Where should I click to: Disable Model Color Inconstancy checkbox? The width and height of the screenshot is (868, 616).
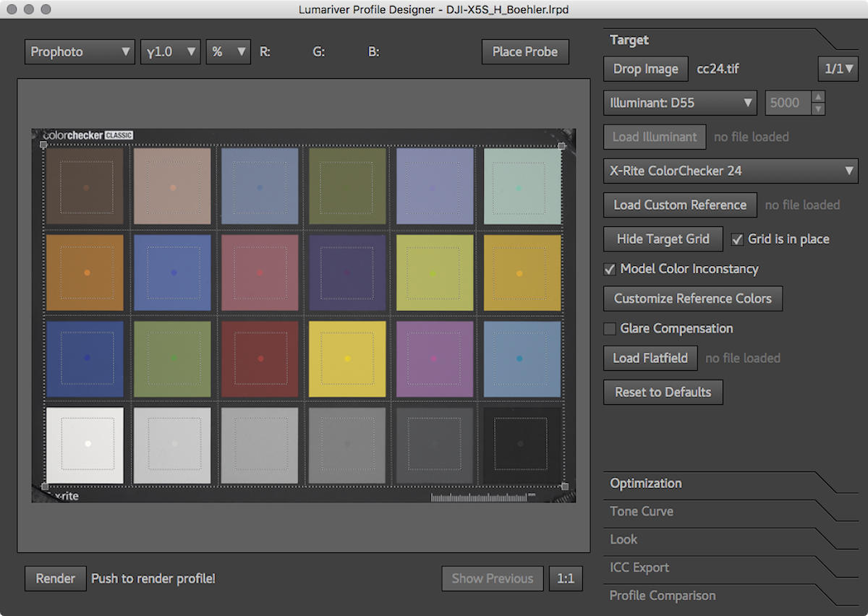[610, 269]
